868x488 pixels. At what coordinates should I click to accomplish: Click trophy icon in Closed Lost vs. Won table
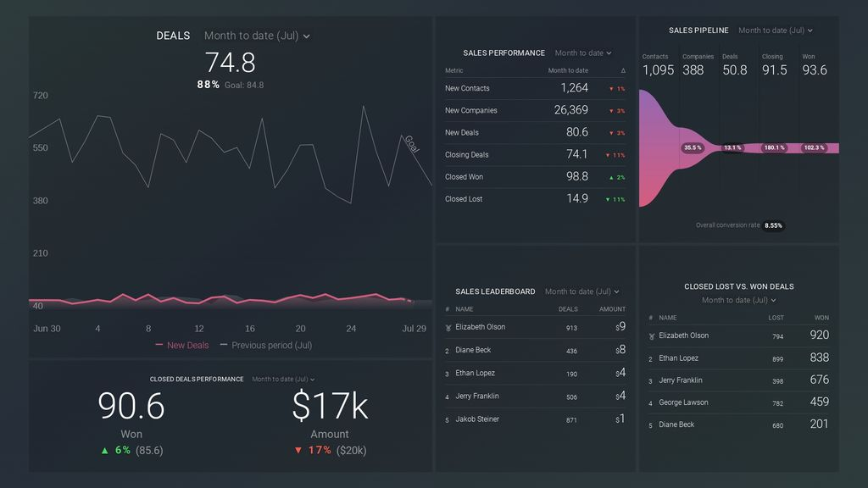tap(652, 335)
